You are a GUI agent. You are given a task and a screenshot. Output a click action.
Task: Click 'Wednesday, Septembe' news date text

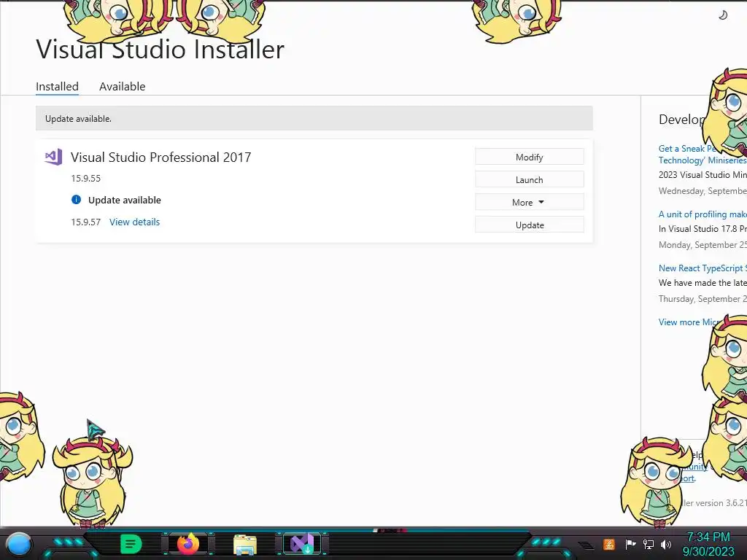tap(703, 191)
